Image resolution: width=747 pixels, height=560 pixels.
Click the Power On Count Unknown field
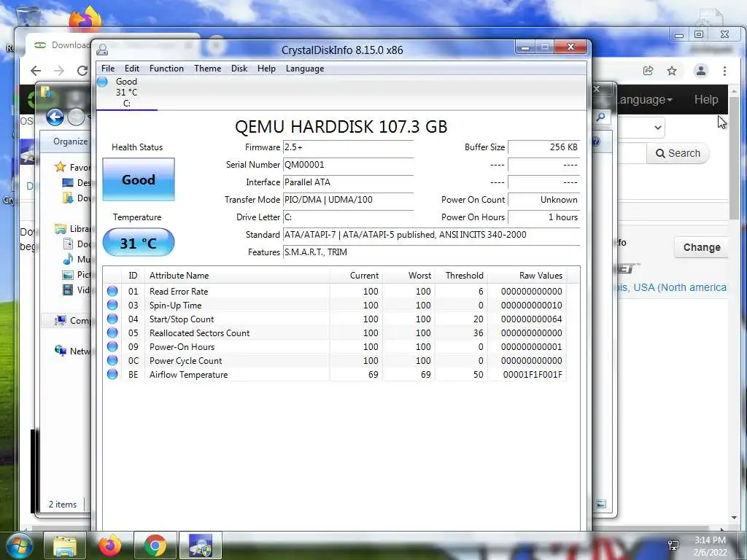point(544,200)
